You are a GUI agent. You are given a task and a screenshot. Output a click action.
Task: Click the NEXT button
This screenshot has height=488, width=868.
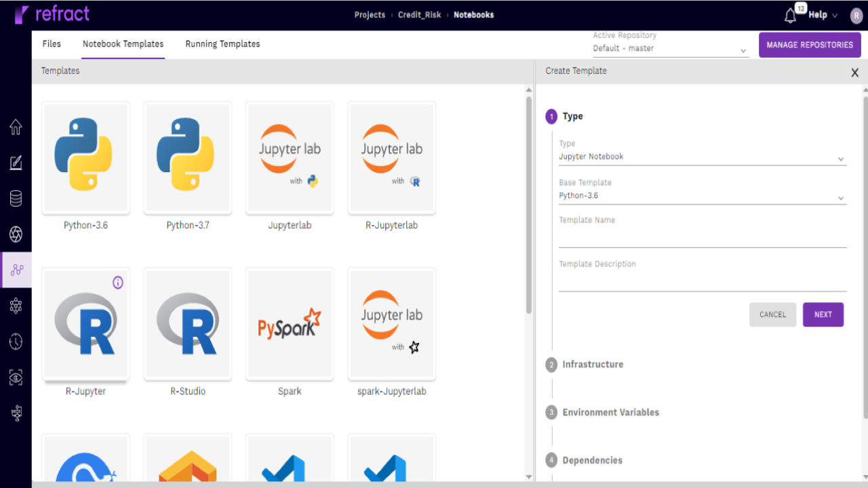point(823,314)
